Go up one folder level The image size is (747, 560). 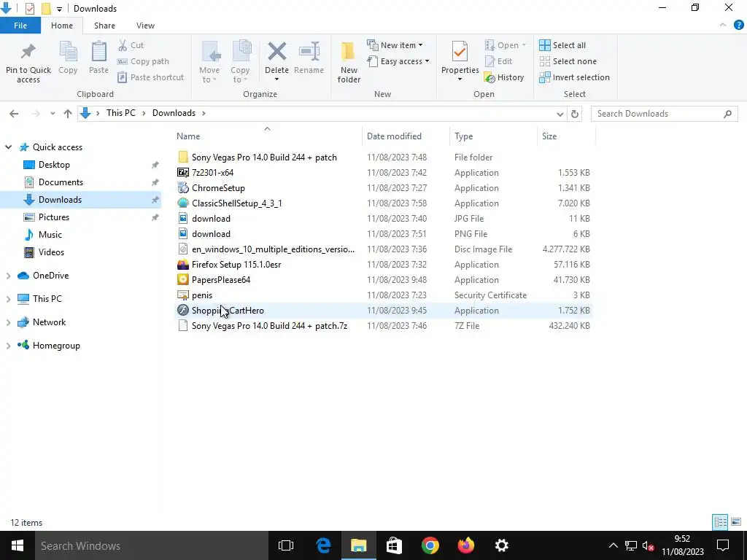[68, 113]
